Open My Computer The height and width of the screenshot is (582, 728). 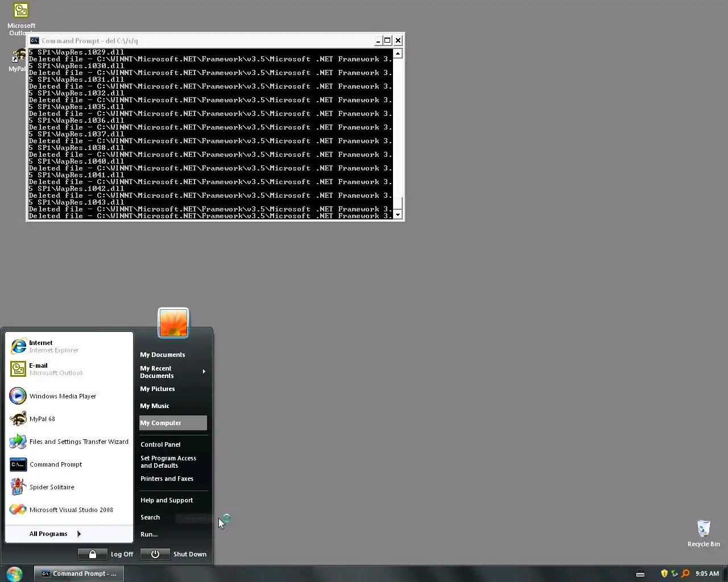click(173, 423)
